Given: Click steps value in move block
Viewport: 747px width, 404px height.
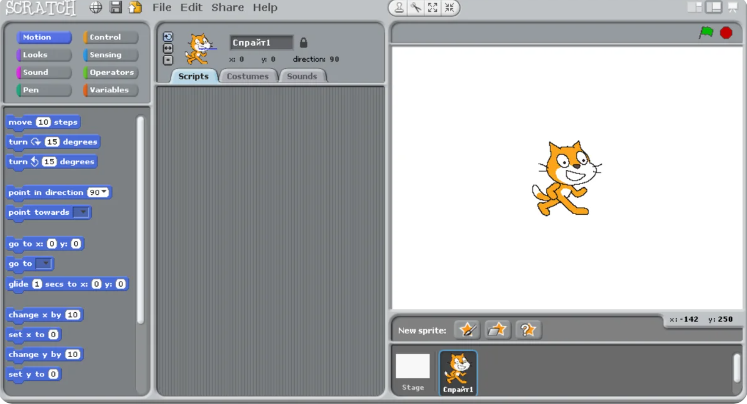Looking at the screenshot, I should coord(43,122).
